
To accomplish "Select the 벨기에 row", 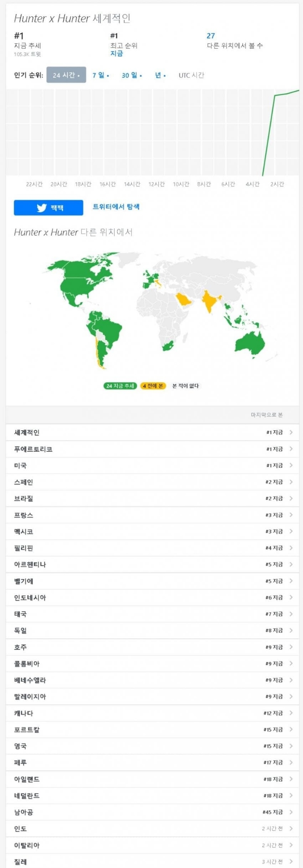I will tap(152, 581).
